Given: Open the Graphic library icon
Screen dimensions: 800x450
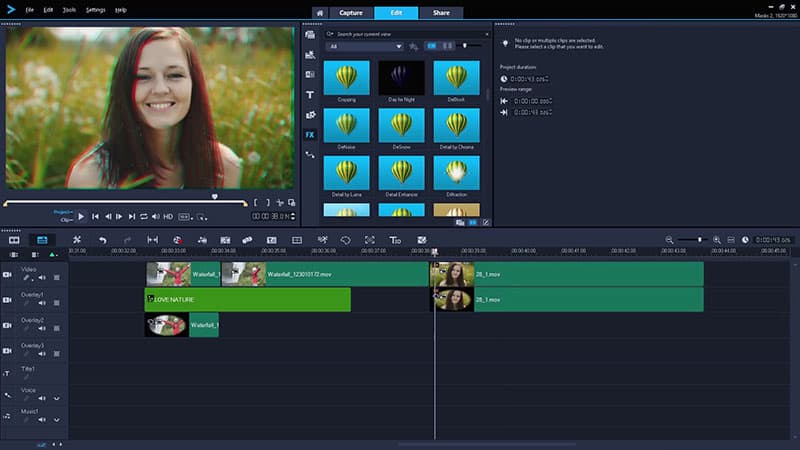Looking at the screenshot, I should point(310,115).
